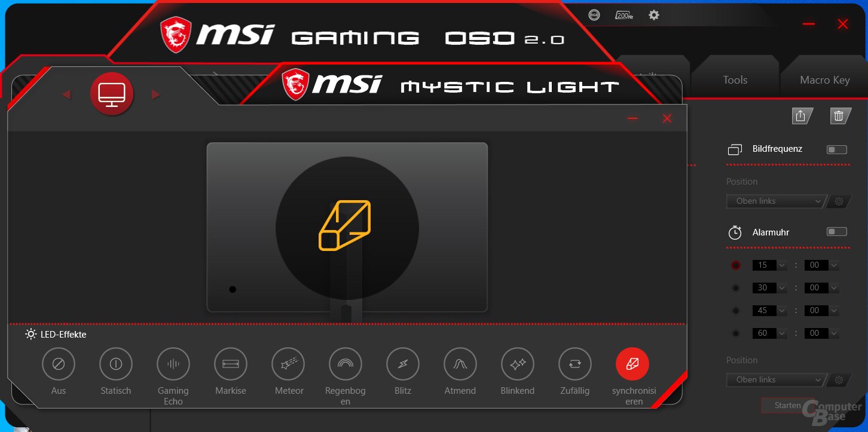This screenshot has width=868, height=432.
Task: Select the 60 minute alarm radio button
Action: tap(735, 333)
